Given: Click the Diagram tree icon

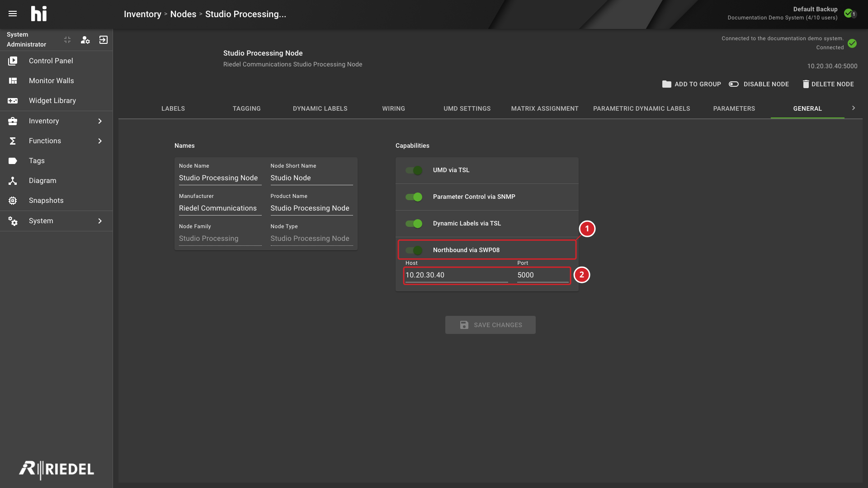Looking at the screenshot, I should tap(13, 180).
